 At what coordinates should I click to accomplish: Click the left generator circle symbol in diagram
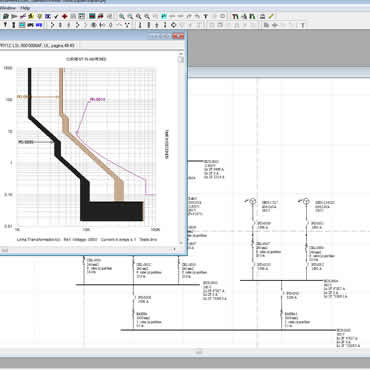pyautogui.click(x=252, y=201)
